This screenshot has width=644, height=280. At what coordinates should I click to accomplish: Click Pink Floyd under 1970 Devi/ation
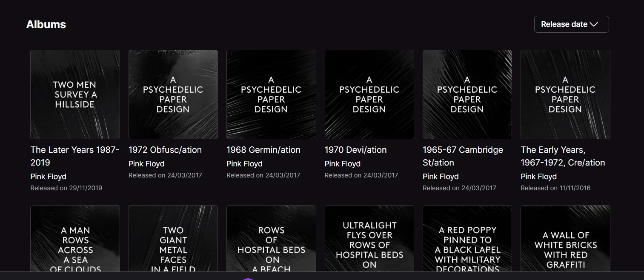point(343,164)
